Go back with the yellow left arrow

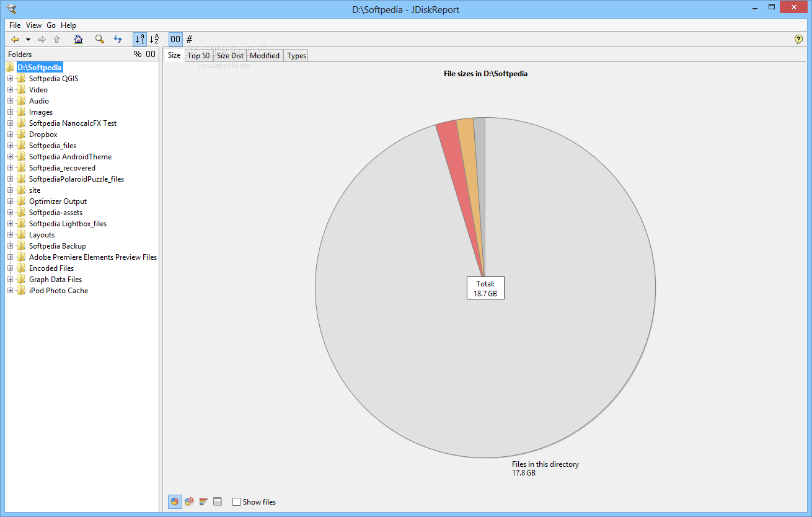tap(15, 39)
